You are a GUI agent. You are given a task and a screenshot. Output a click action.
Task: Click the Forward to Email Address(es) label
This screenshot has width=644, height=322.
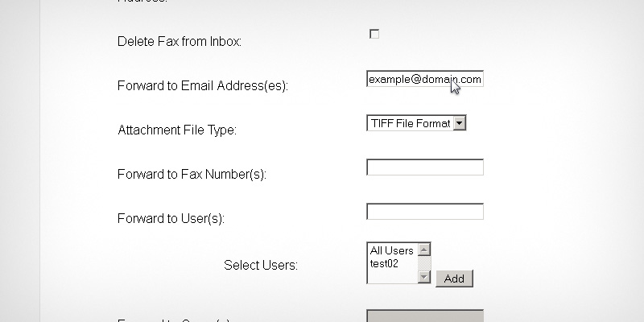(202, 85)
